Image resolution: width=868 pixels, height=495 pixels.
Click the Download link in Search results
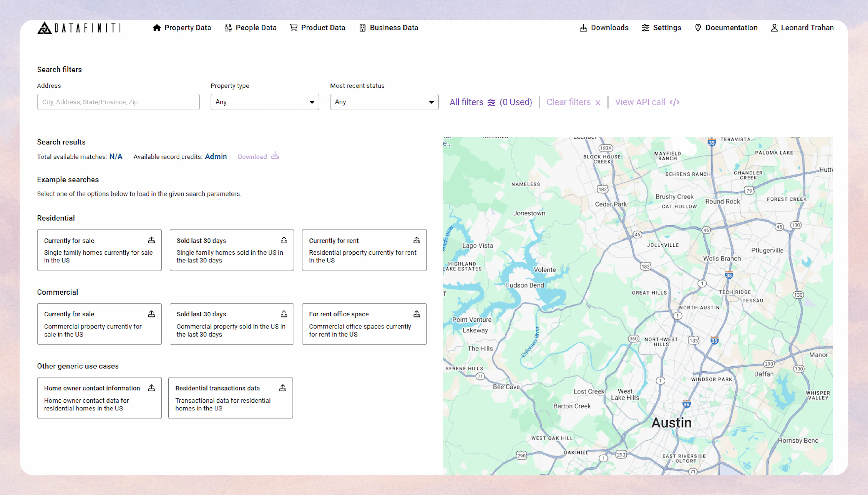(252, 156)
